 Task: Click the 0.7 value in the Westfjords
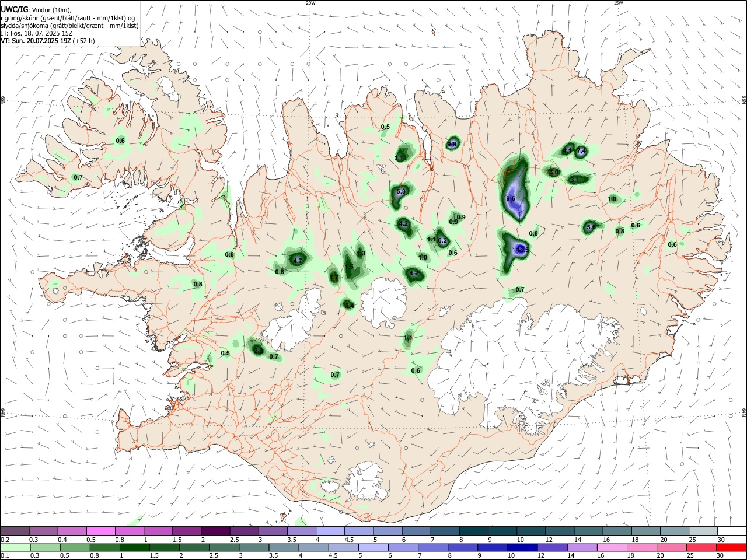click(78, 177)
